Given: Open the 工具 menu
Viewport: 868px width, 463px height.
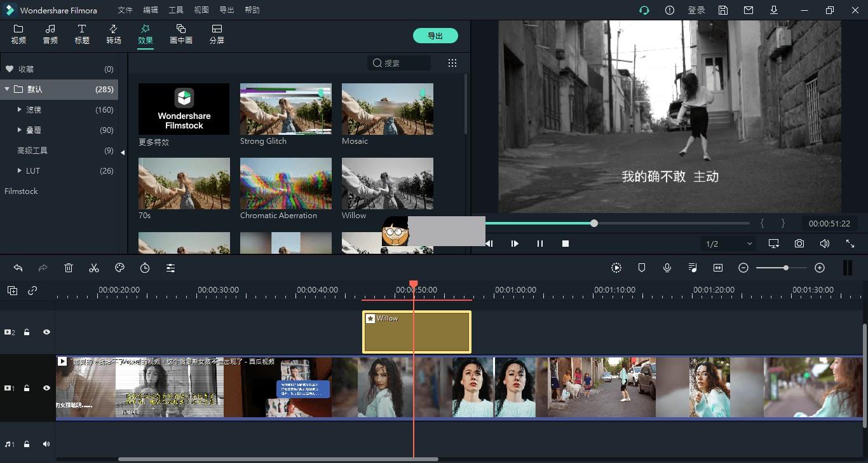Looking at the screenshot, I should [x=176, y=10].
